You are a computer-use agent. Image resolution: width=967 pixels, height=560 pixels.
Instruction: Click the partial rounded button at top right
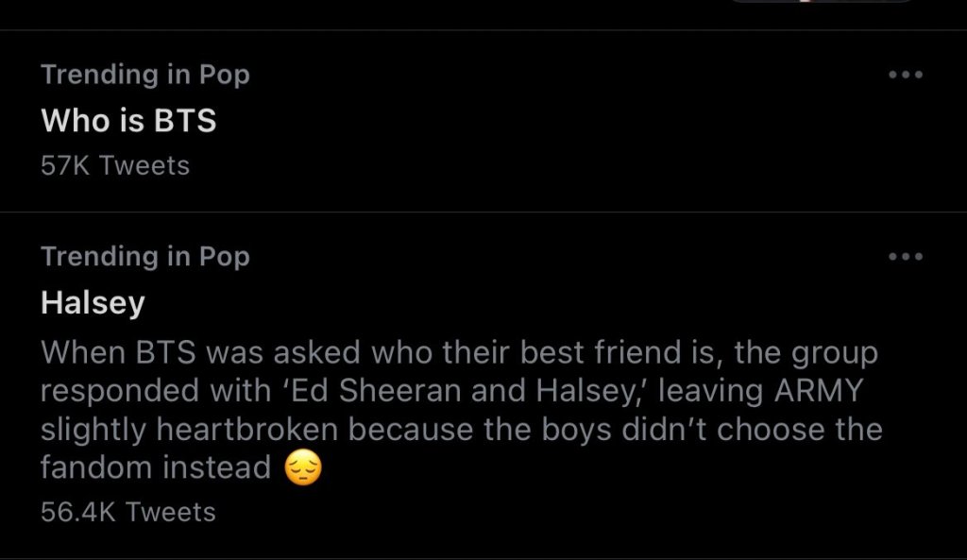(x=822, y=3)
